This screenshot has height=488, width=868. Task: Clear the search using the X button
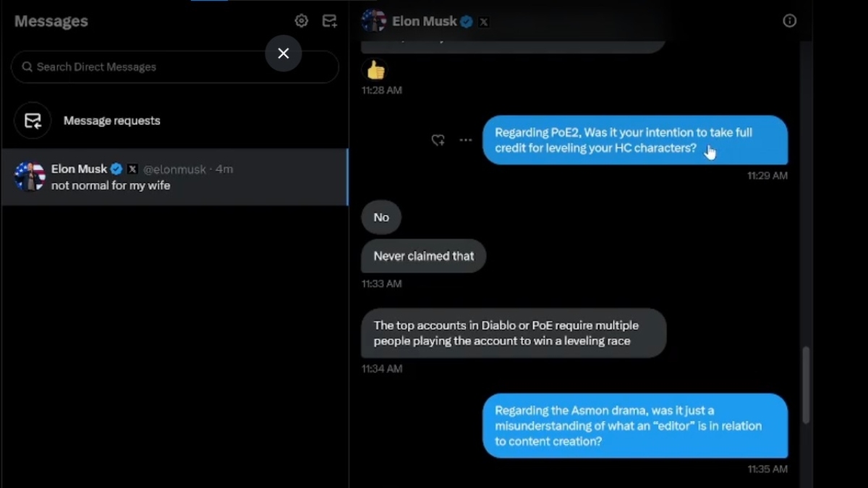283,53
